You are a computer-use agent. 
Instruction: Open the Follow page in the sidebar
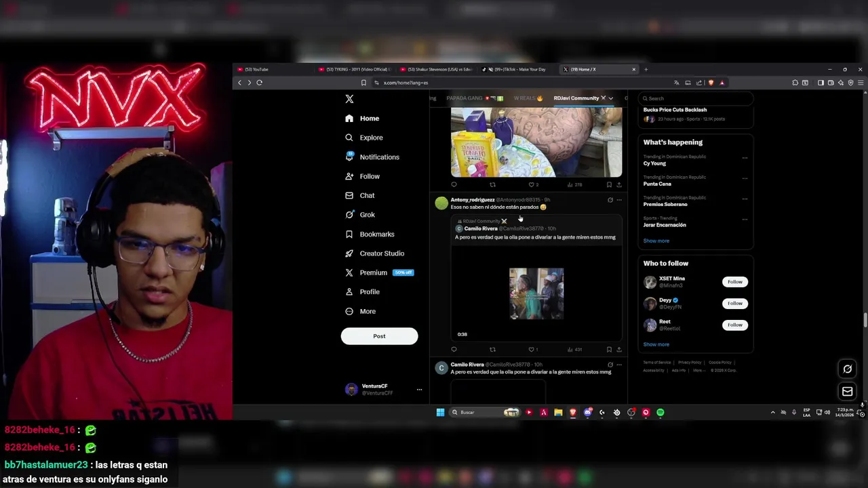click(362, 176)
